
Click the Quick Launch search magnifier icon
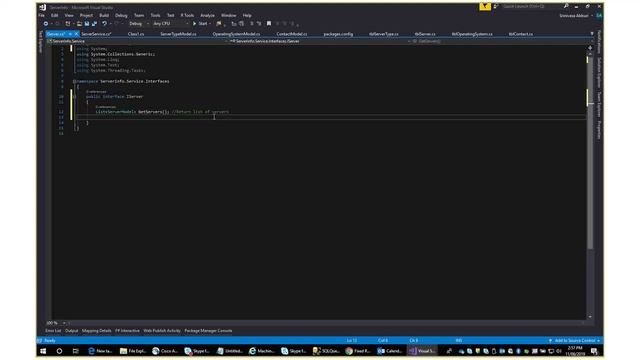pyautogui.click(x=566, y=7)
